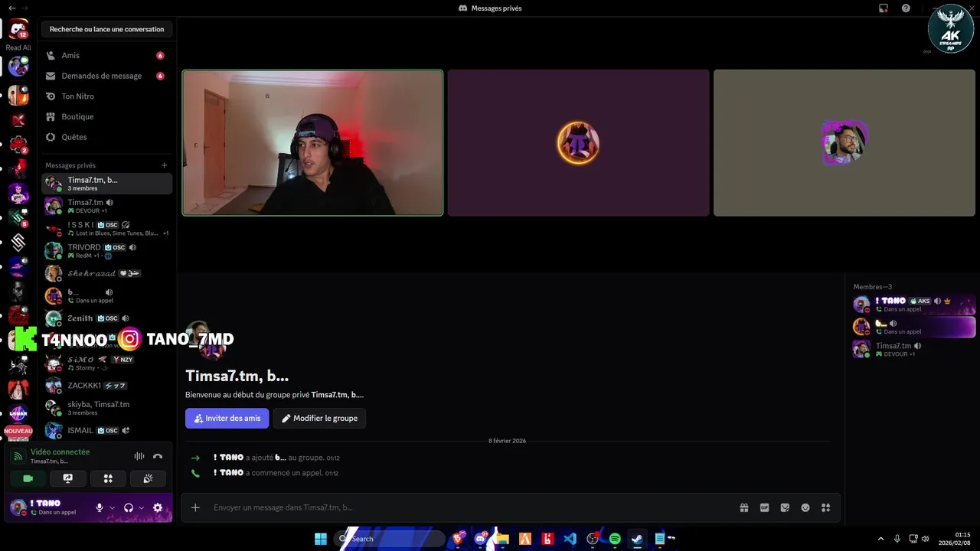The width and height of the screenshot is (980, 551).
Task: Attach a file with the plus icon
Action: coord(195,507)
